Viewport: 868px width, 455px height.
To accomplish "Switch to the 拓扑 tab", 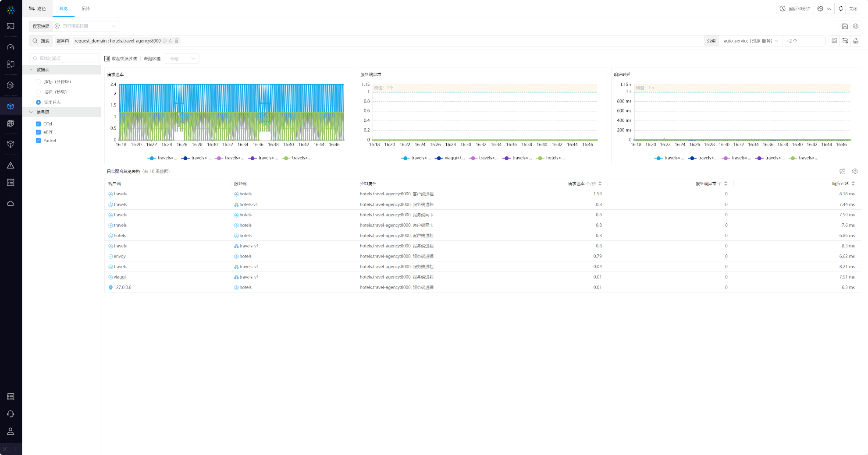I will pos(85,9).
